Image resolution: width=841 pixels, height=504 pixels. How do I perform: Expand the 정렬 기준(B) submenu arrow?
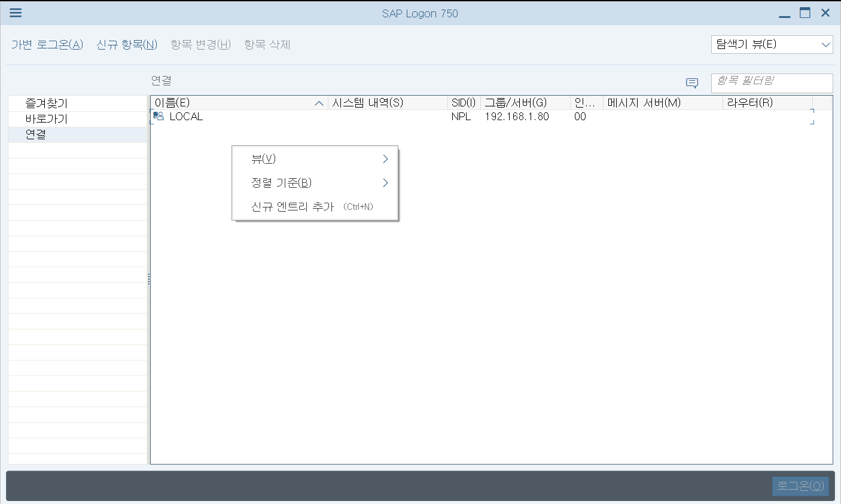(x=385, y=183)
